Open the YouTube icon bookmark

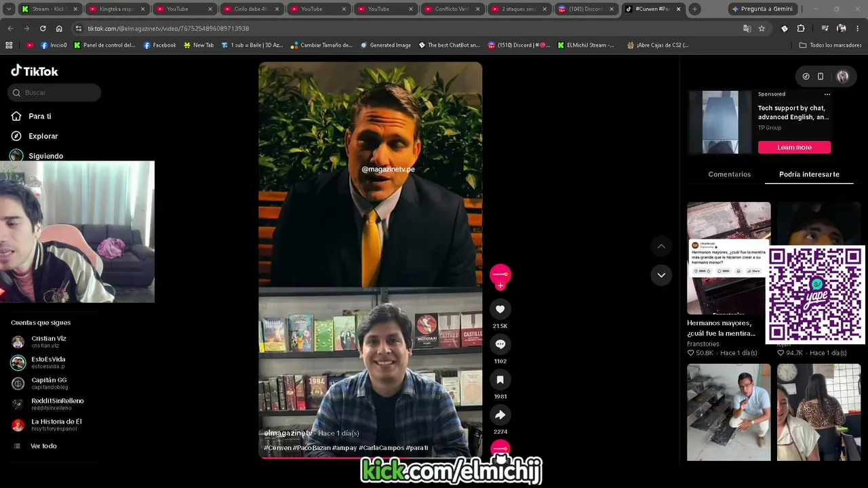[x=30, y=45]
